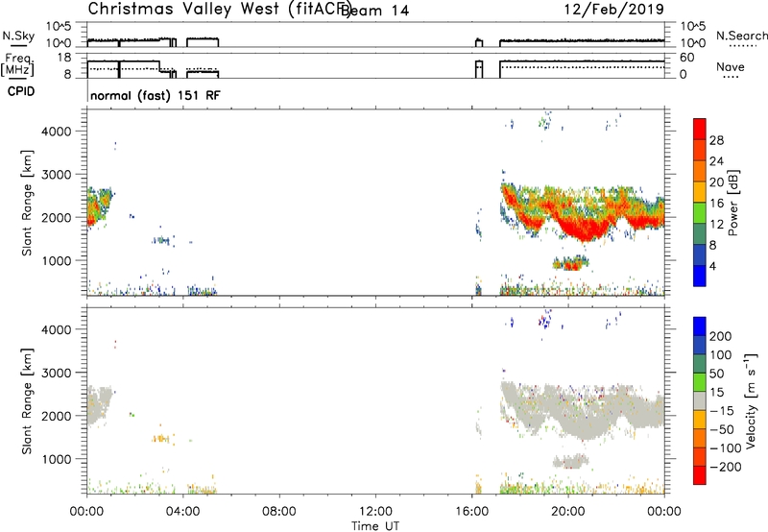Click the 16:00 time tick label
Viewport: 768px width, 532px height.
pyautogui.click(x=471, y=512)
